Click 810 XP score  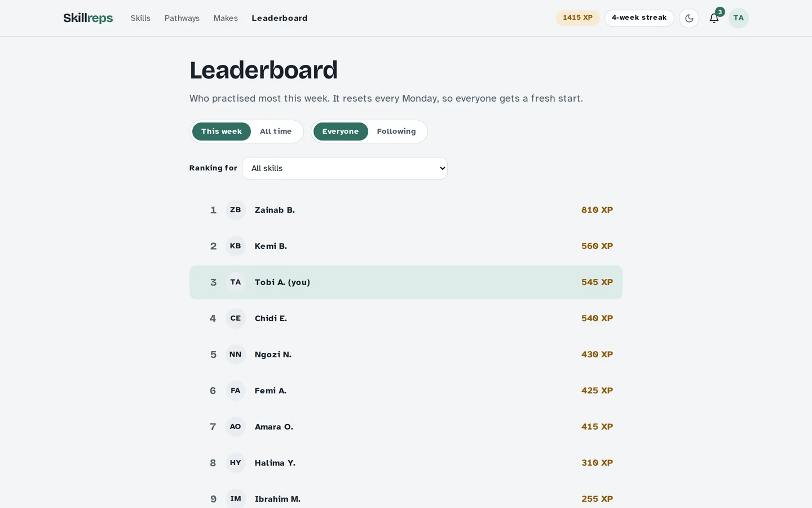pos(597,210)
